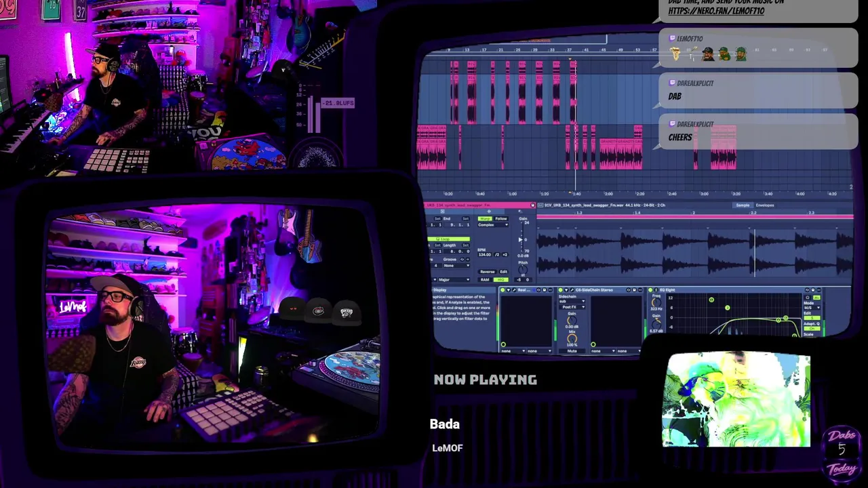Click the clip Gain slider handle
The image size is (868, 488).
(520, 240)
